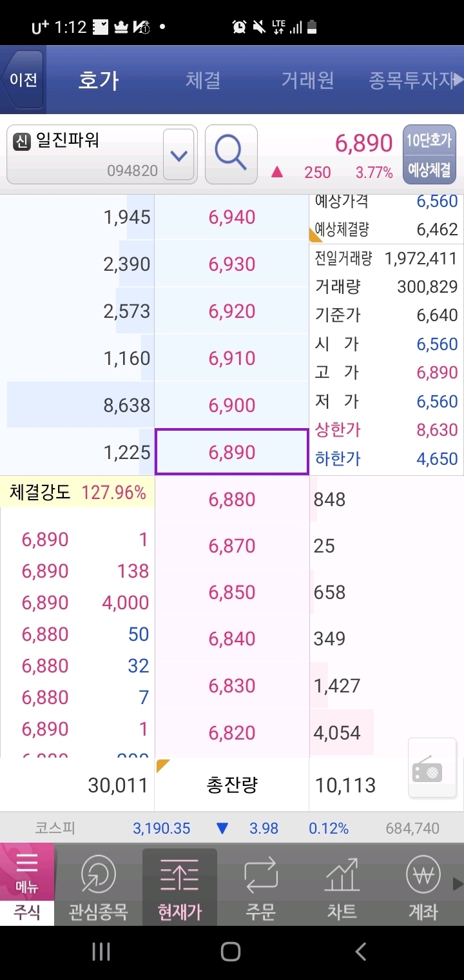
Task: Show more tabs with right arrow
Action: tap(458, 80)
